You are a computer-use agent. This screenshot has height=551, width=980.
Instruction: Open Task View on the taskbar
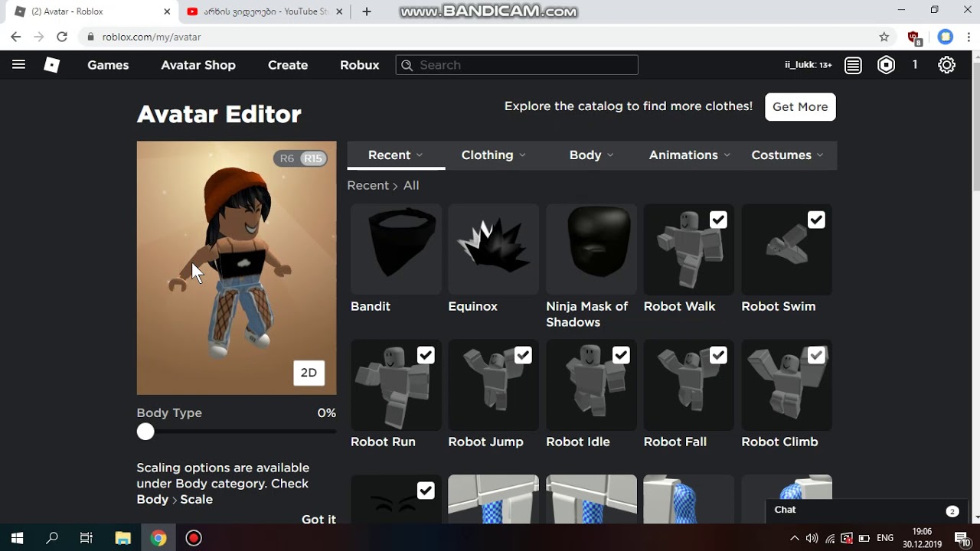click(x=87, y=538)
